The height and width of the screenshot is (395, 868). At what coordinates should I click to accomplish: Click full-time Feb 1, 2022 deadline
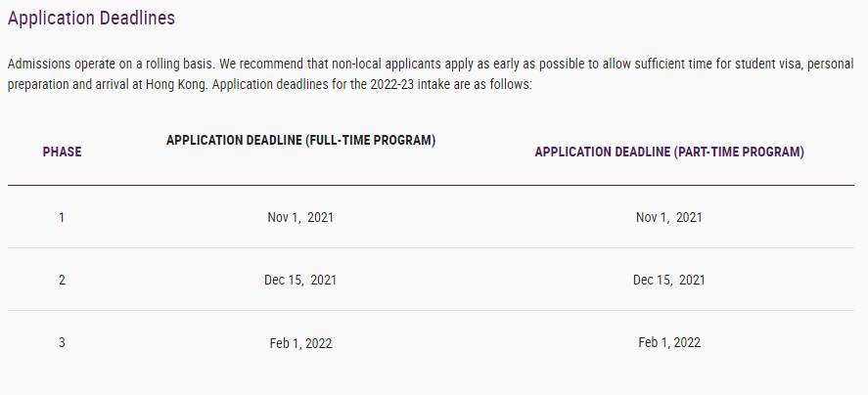(x=300, y=343)
